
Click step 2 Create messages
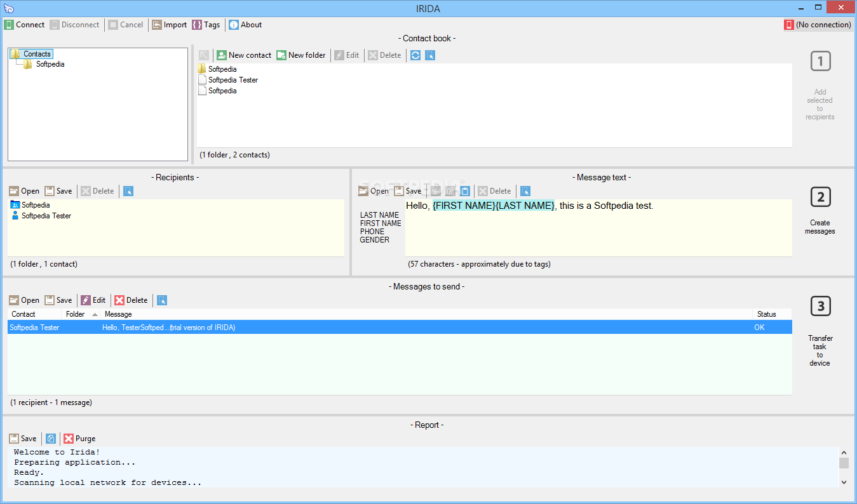[820, 211]
